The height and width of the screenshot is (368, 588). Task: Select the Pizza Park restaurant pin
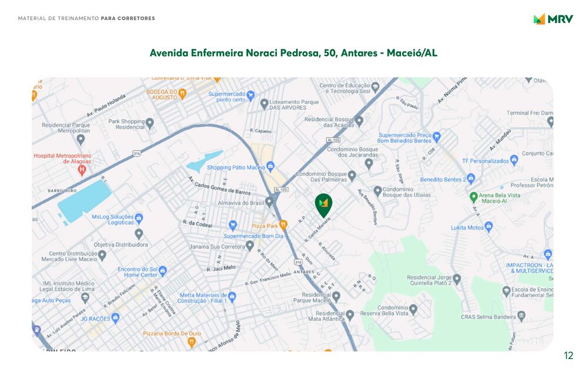[x=283, y=225]
